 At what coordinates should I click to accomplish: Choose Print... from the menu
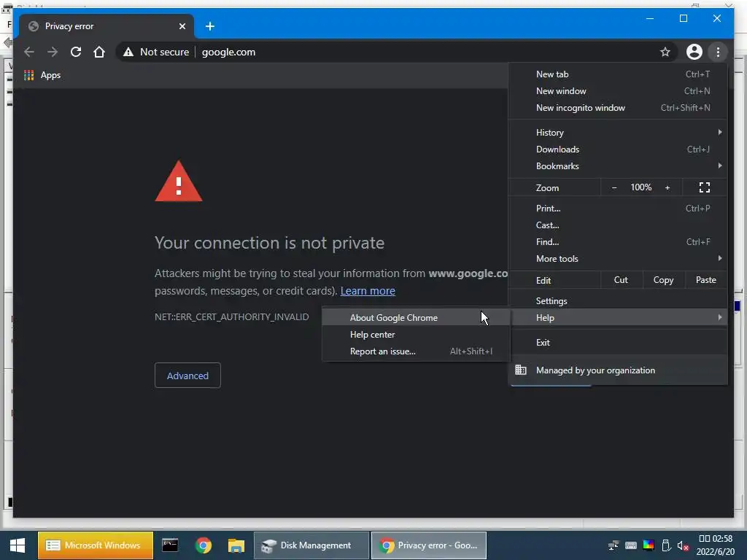point(618,208)
